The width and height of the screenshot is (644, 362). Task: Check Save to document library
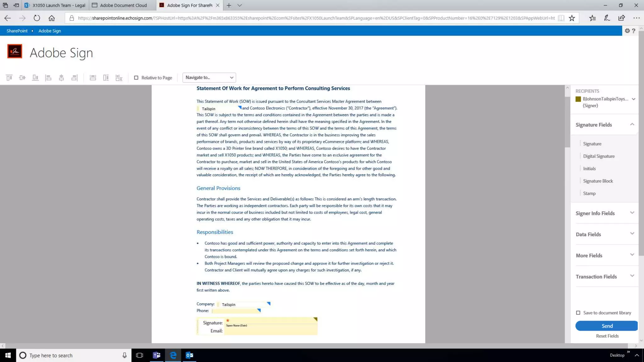pyautogui.click(x=578, y=313)
